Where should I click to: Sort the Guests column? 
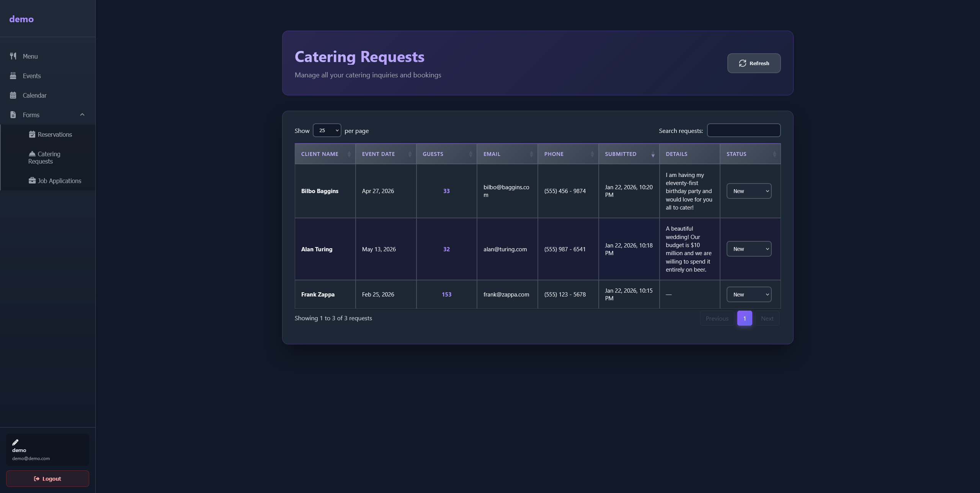(433, 154)
